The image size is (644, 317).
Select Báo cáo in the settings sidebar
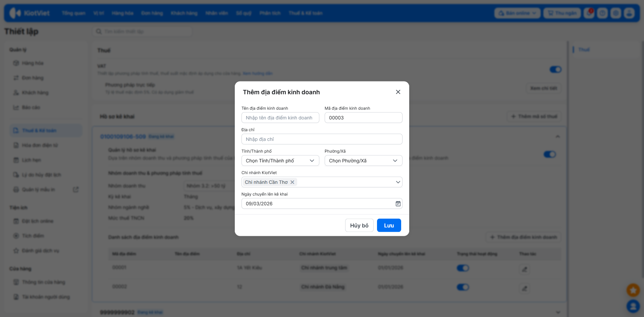(x=46, y=107)
